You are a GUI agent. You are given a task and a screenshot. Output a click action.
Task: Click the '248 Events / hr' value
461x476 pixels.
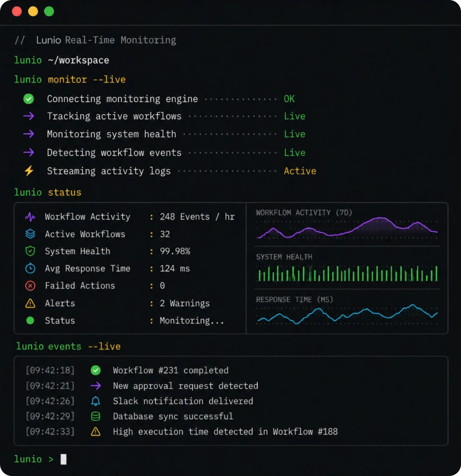pyautogui.click(x=197, y=217)
